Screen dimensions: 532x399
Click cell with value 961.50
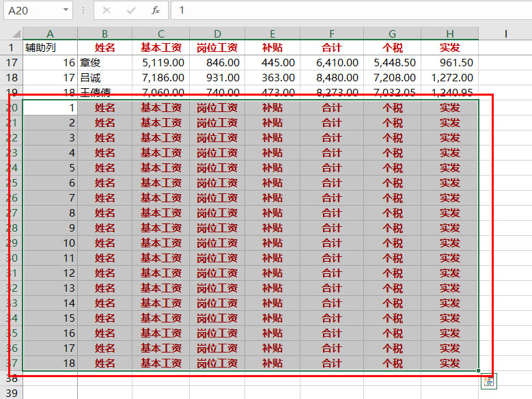click(450, 62)
